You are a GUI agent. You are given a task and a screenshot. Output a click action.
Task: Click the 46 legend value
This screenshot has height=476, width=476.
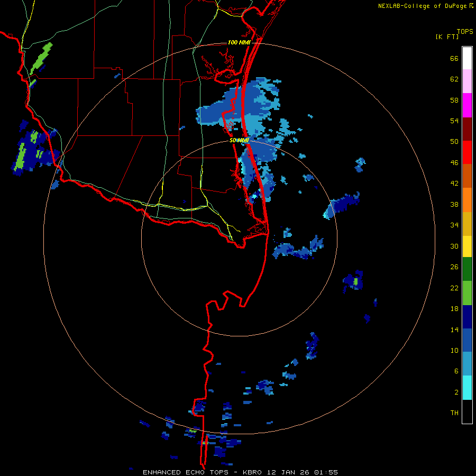tap(454, 163)
